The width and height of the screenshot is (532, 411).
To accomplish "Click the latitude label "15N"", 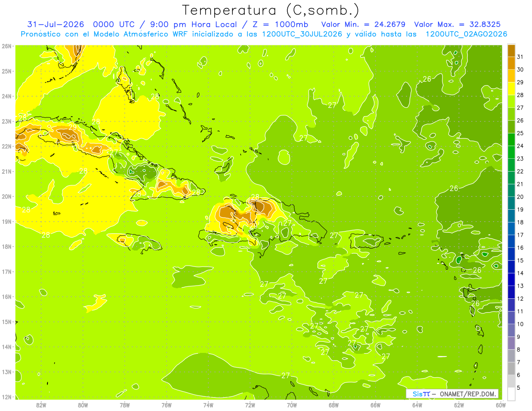I will click(7, 321).
